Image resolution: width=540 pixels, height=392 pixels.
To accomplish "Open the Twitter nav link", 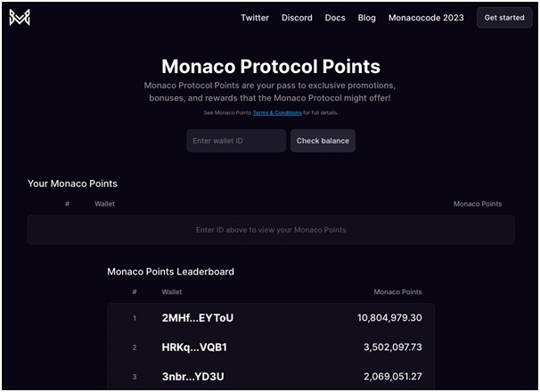I will tap(255, 18).
